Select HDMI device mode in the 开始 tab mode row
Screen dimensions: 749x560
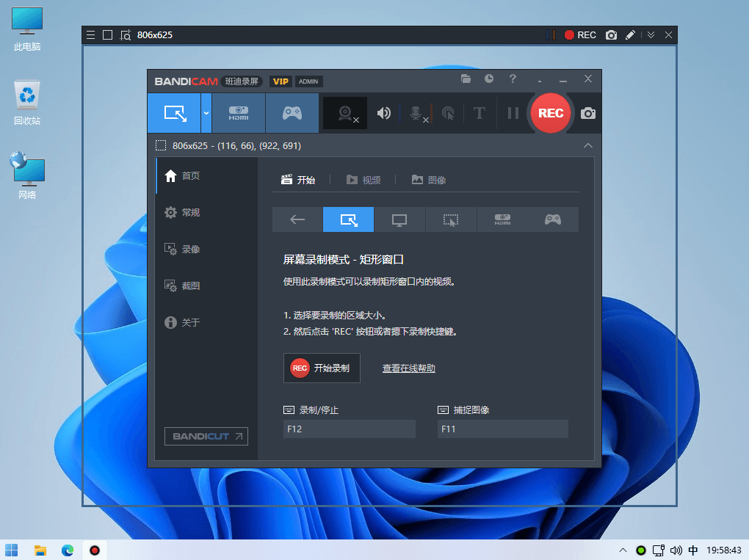coord(502,219)
